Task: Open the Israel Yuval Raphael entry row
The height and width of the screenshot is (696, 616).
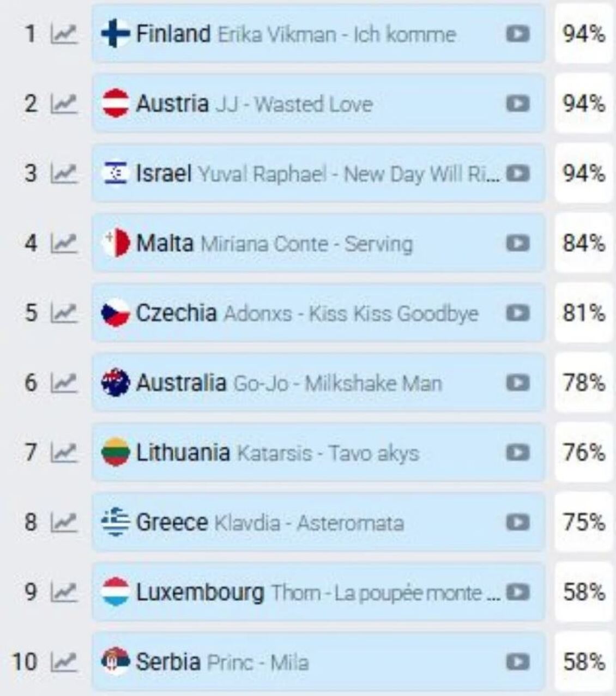Action: pos(316,174)
